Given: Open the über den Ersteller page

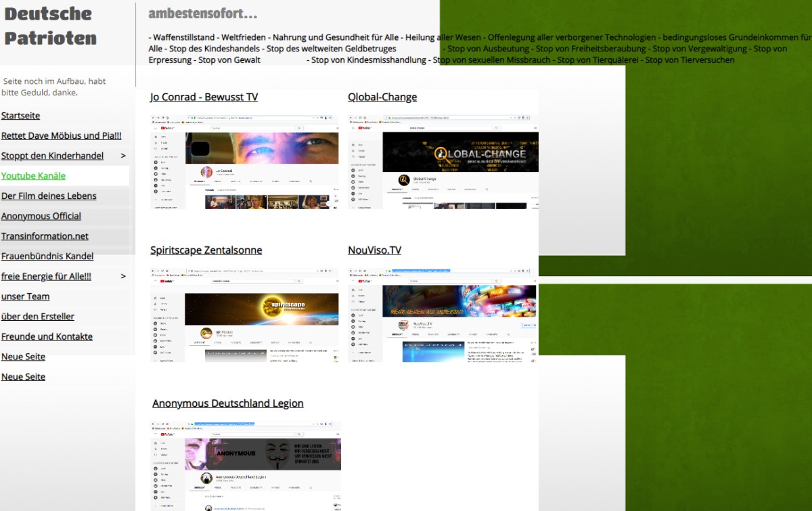Looking at the screenshot, I should (38, 317).
